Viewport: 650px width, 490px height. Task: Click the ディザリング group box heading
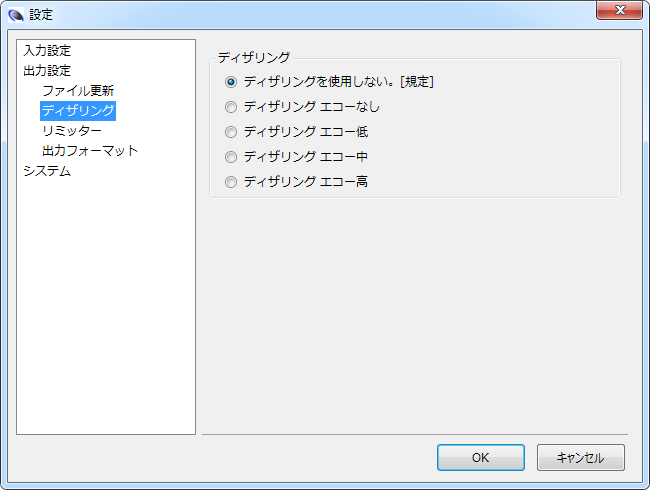253,57
